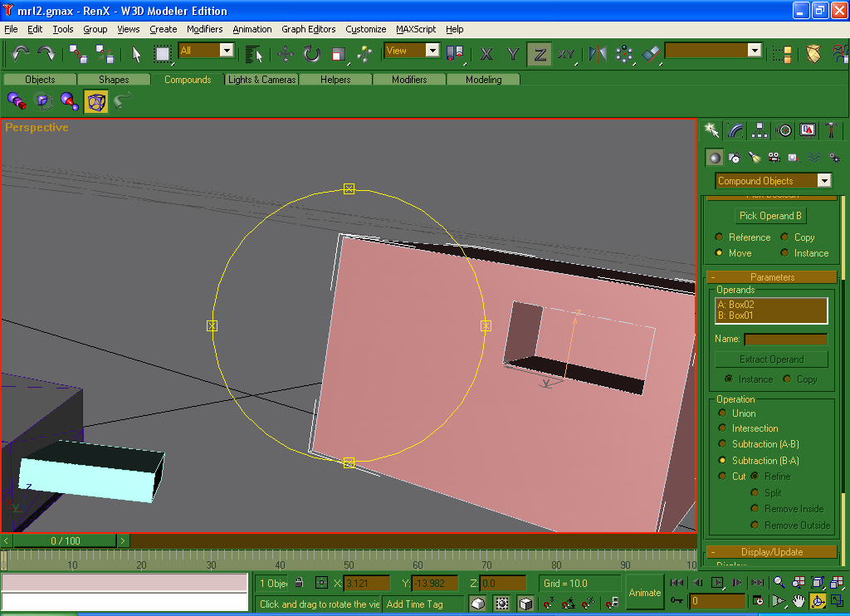850x616 pixels.
Task: Open the Utilities hammer panel icon
Action: (831, 130)
